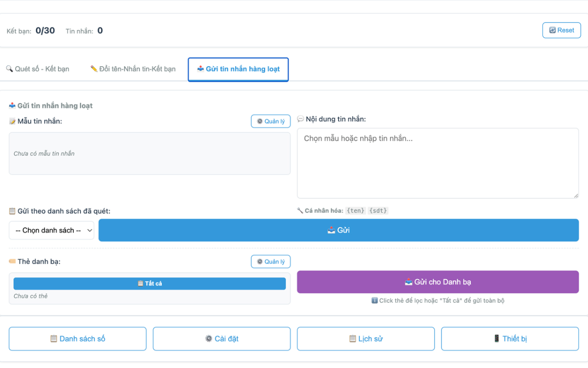Click the phone icon on Thiết bị button

[x=496, y=339]
